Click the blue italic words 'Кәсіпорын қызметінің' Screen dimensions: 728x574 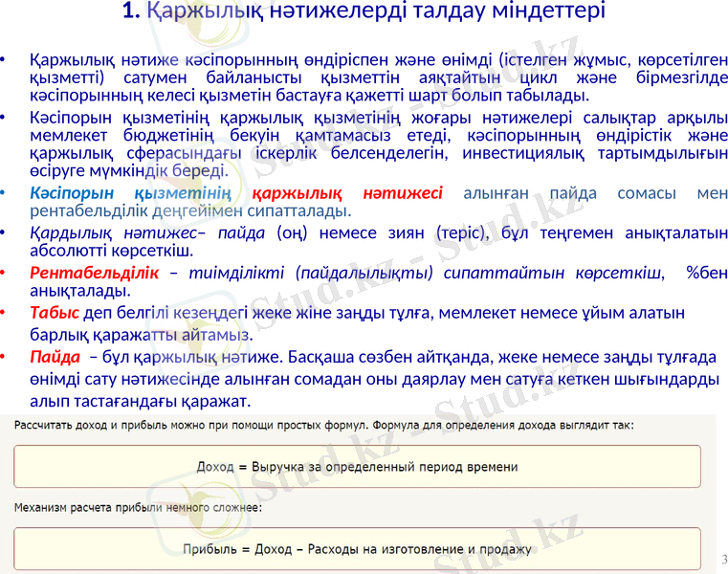(x=130, y=192)
